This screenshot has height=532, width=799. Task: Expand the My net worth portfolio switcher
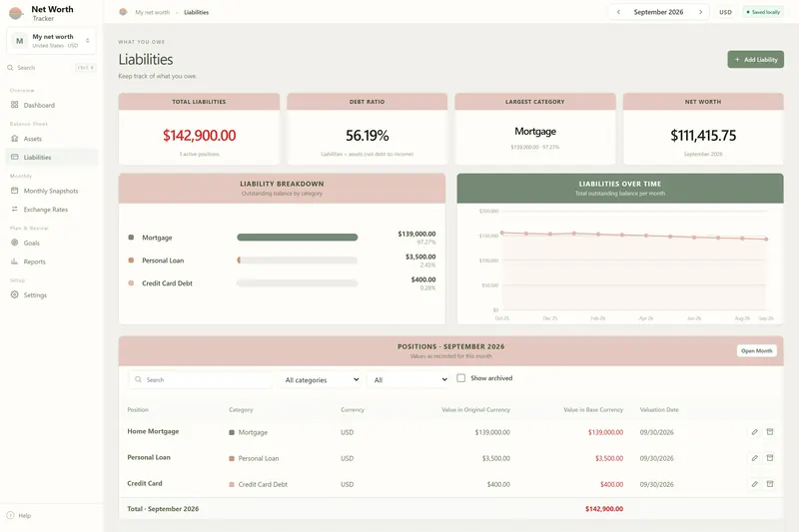pyautogui.click(x=52, y=41)
